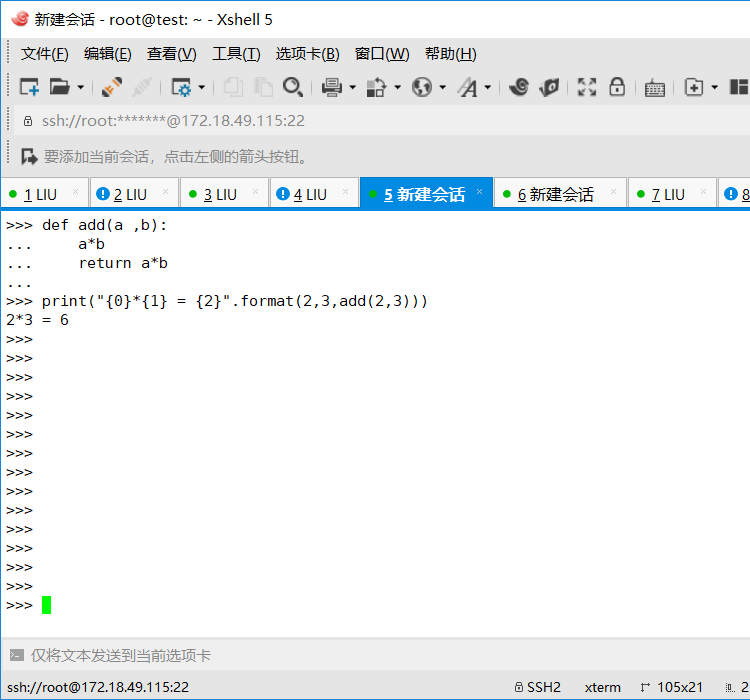Click the New tab plus icon

(x=694, y=87)
